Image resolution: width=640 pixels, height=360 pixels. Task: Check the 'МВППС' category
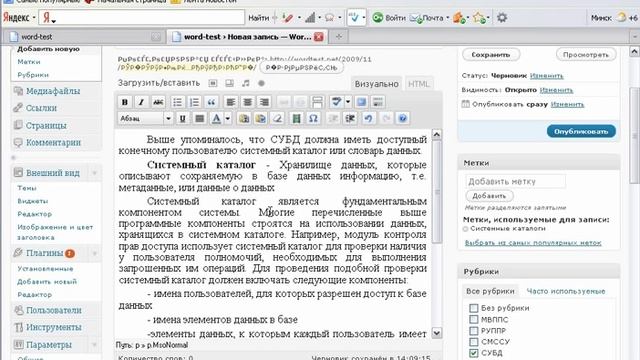pos(473,319)
